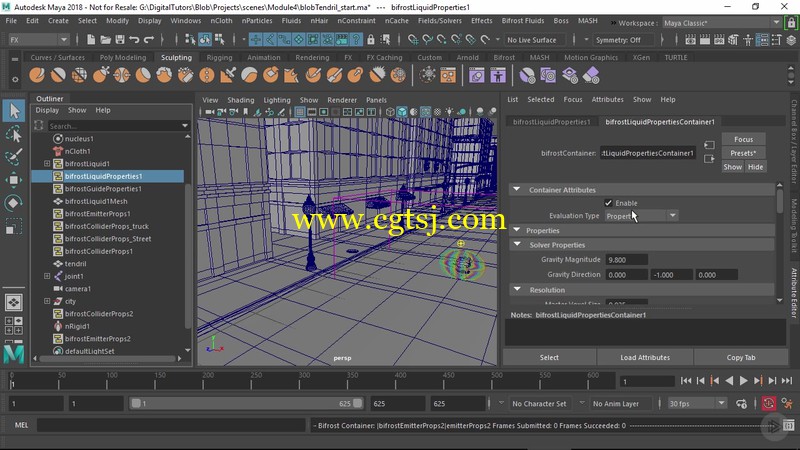Click the Redo arrow icon
800x450 pixels.
pos(149,39)
